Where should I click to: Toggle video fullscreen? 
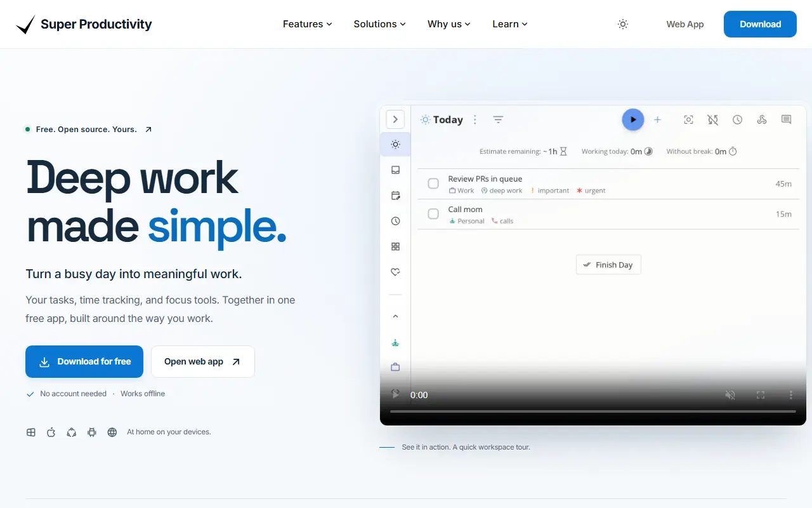click(761, 395)
